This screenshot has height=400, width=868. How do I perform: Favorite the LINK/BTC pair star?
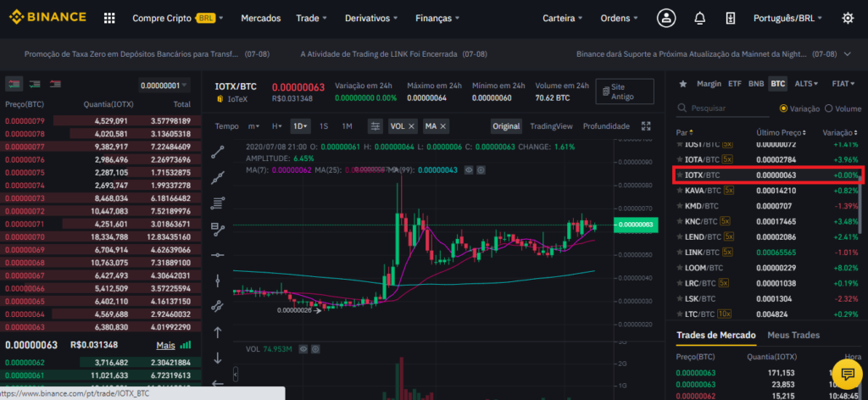pyautogui.click(x=680, y=253)
